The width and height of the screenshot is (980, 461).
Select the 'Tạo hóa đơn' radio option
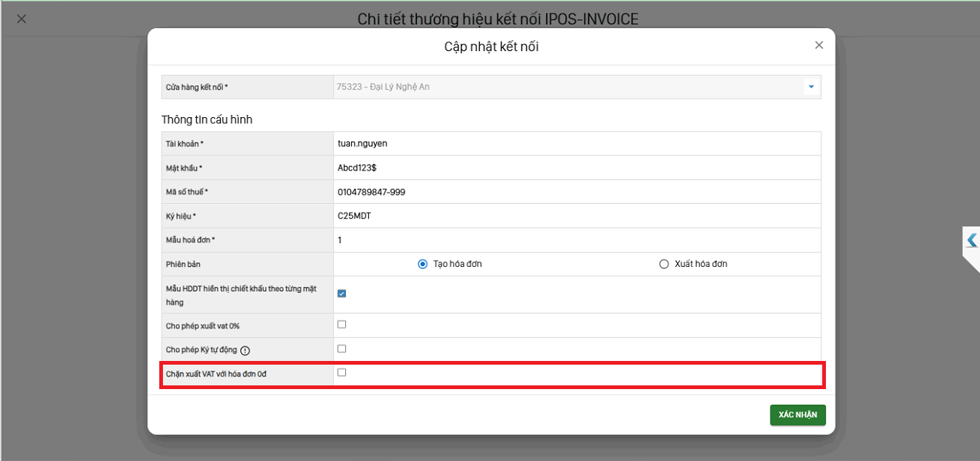point(423,264)
